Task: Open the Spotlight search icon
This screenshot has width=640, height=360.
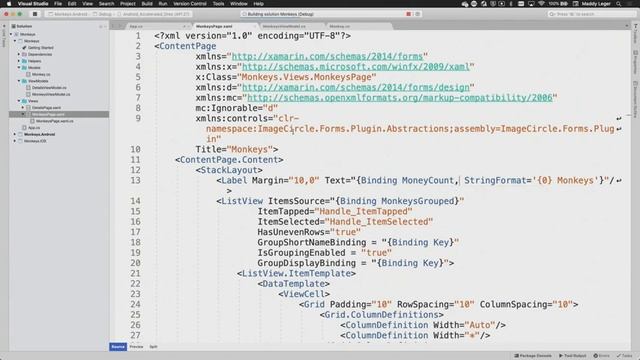Action: tap(619, 4)
